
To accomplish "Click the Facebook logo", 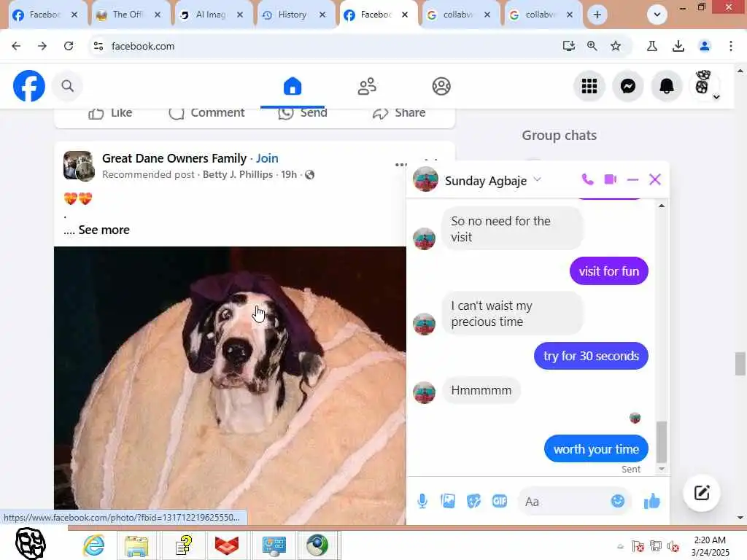I will (29, 86).
